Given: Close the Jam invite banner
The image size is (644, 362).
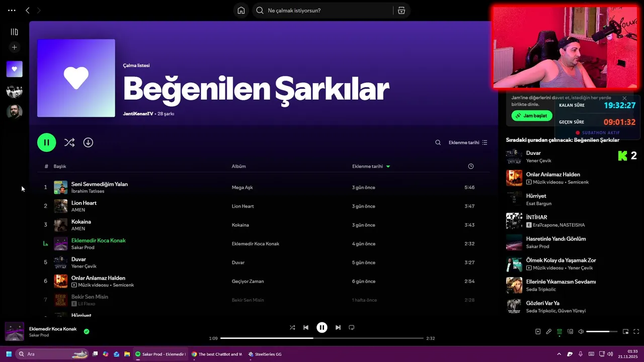Looking at the screenshot, I should [624, 99].
